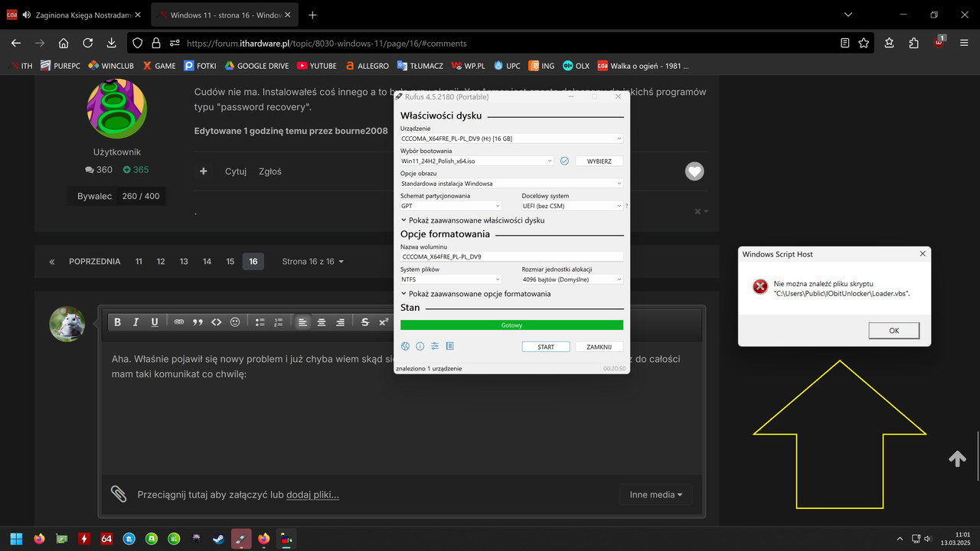This screenshot has width=980, height=551.
Task: Expand Pokaż zaawansowane opcje formatowania
Action: tap(475, 294)
